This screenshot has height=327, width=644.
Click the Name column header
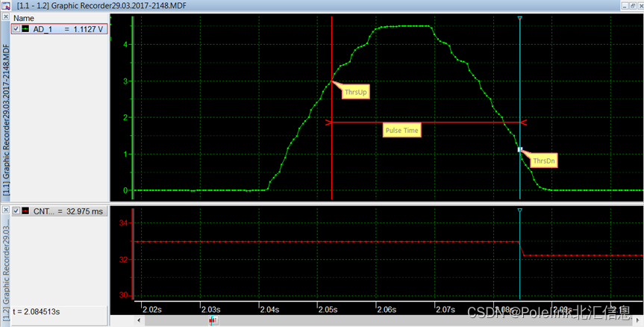coord(24,18)
